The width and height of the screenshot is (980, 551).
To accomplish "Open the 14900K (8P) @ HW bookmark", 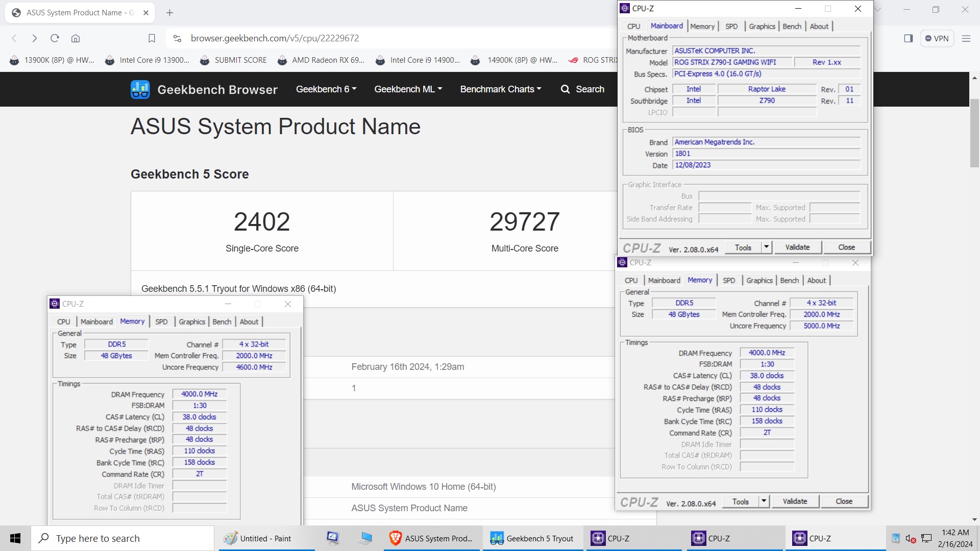I will click(514, 60).
